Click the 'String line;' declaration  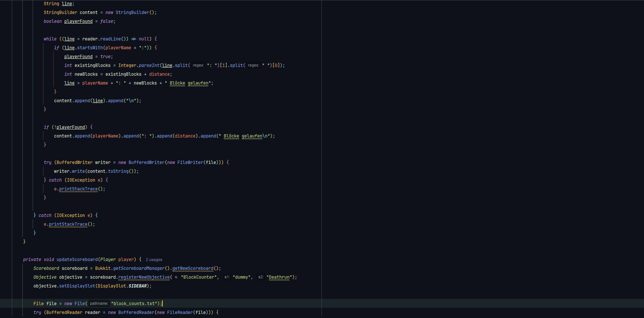click(59, 4)
